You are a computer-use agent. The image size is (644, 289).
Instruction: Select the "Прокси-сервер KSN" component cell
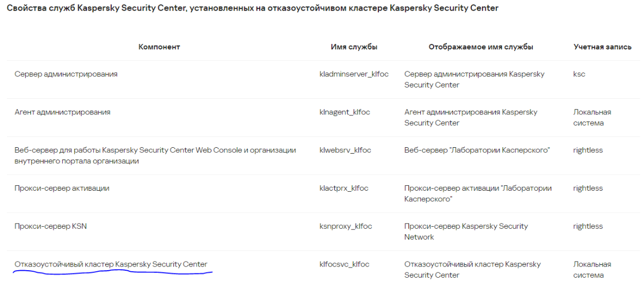pos(50,227)
